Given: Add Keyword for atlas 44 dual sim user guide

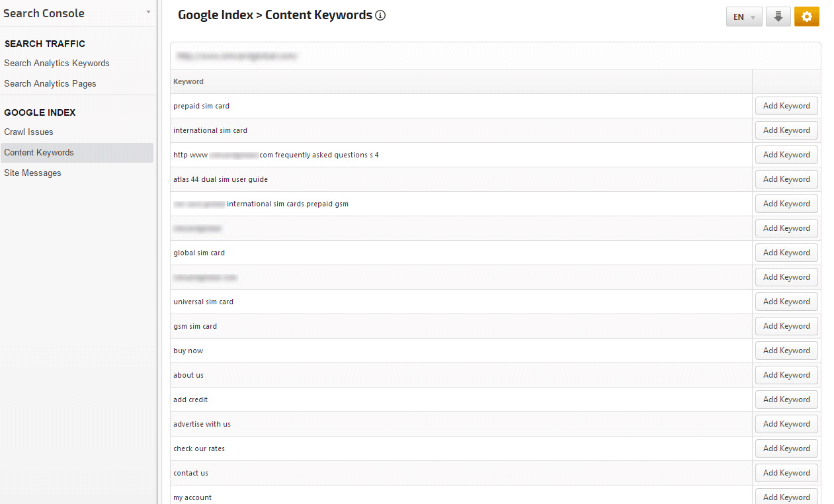Looking at the screenshot, I should pos(786,179).
